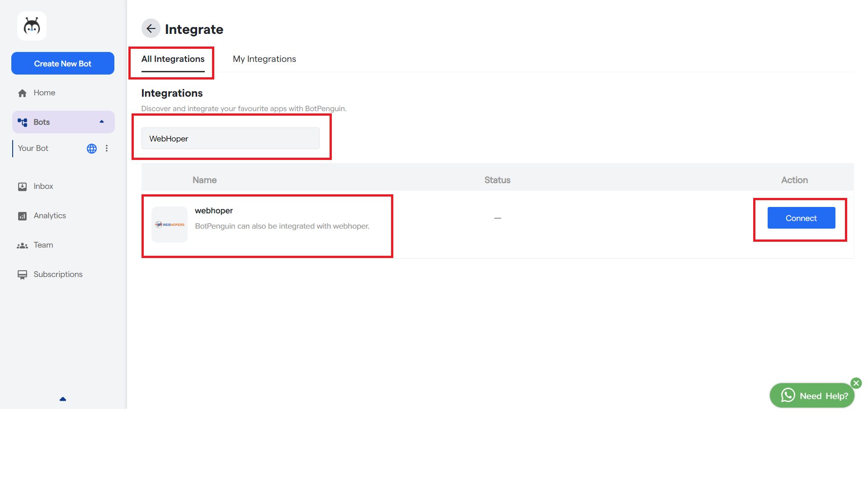This screenshot has width=868, height=488.
Task: Open the Inbox section
Action: 43,186
